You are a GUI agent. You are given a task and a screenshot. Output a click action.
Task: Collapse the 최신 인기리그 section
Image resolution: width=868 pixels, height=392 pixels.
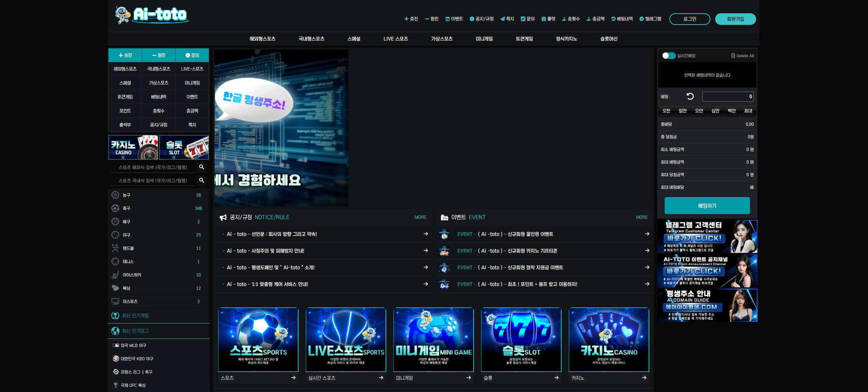tap(159, 331)
